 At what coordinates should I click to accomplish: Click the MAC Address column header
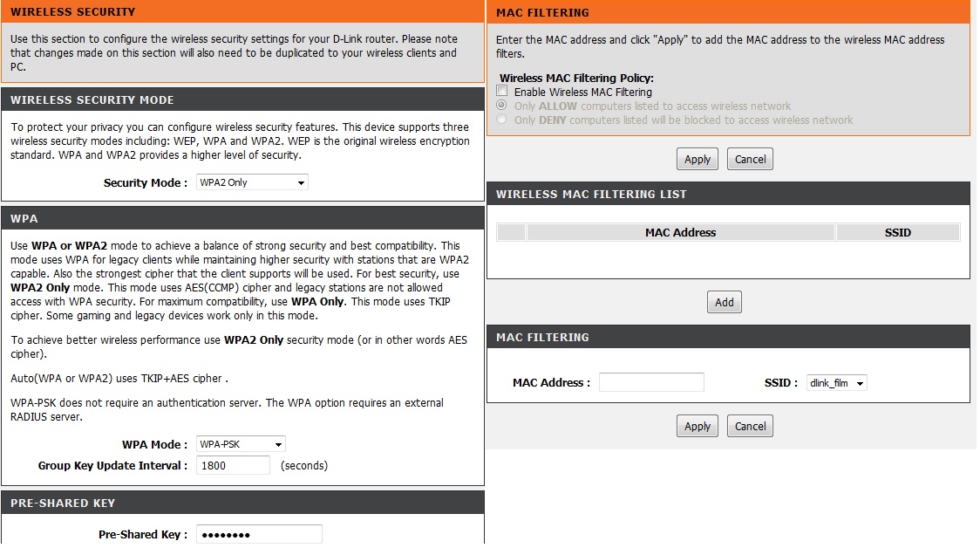pos(681,233)
